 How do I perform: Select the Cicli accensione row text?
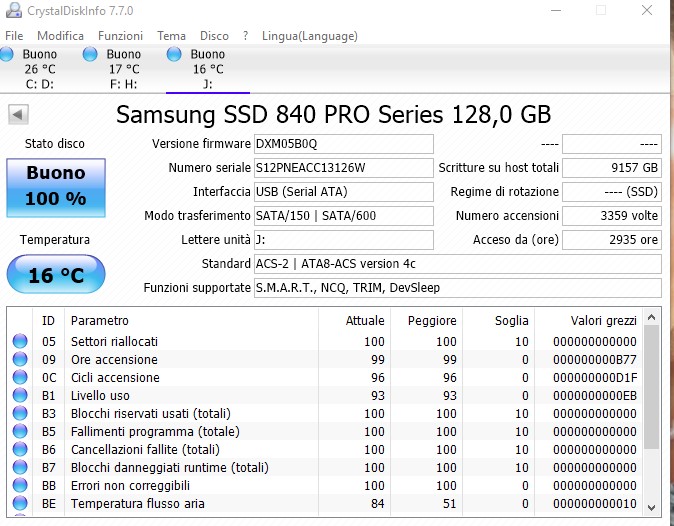[115, 377]
